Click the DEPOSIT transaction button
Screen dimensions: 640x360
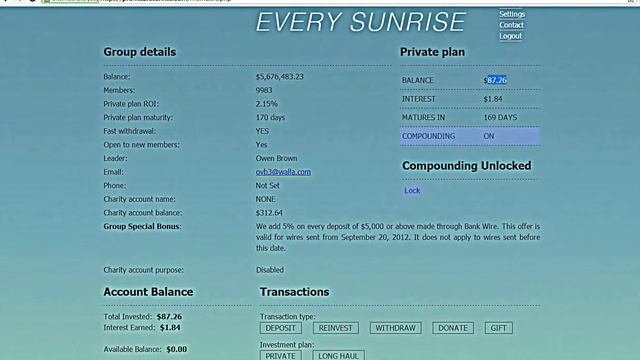[280, 328]
